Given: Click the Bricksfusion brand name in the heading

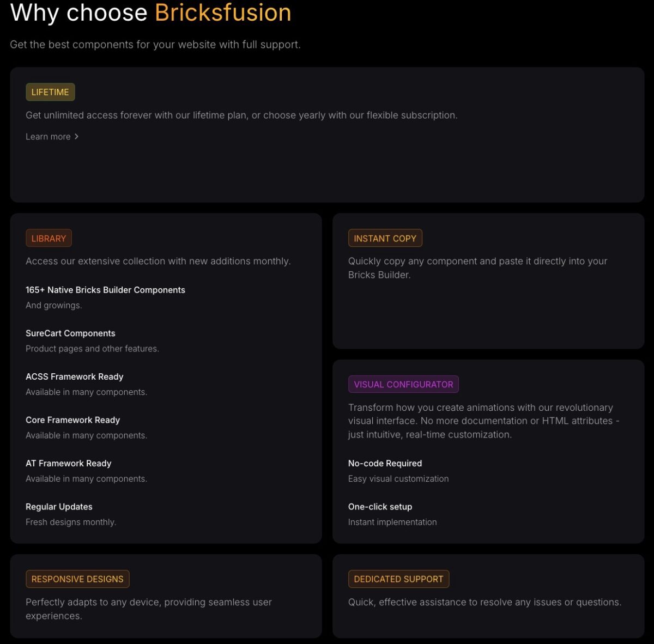Looking at the screenshot, I should tap(222, 13).
